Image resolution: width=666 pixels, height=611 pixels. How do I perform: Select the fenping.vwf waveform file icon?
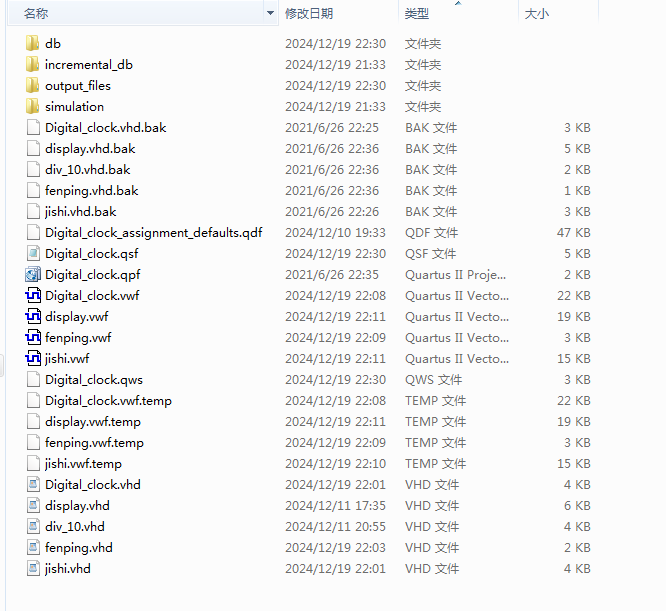32,338
